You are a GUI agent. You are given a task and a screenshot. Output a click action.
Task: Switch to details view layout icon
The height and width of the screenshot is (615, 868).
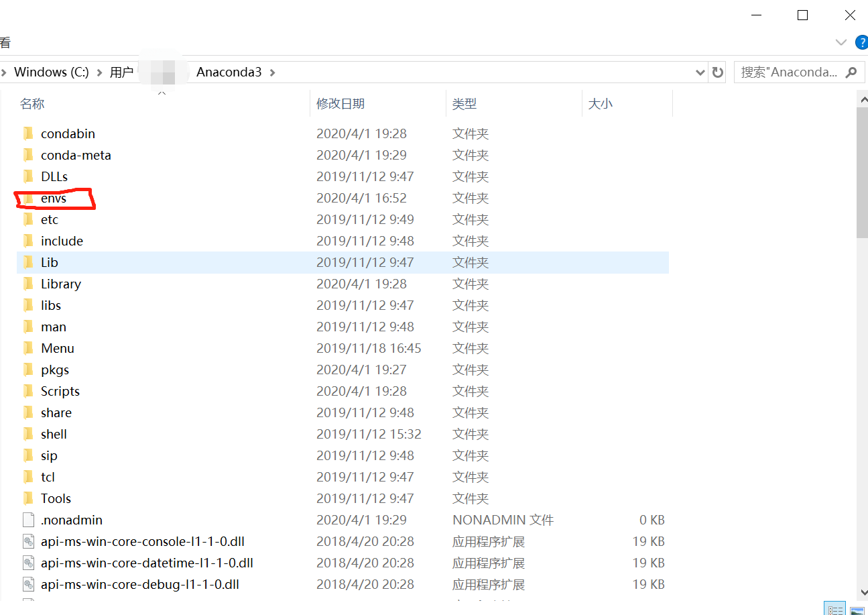834,609
